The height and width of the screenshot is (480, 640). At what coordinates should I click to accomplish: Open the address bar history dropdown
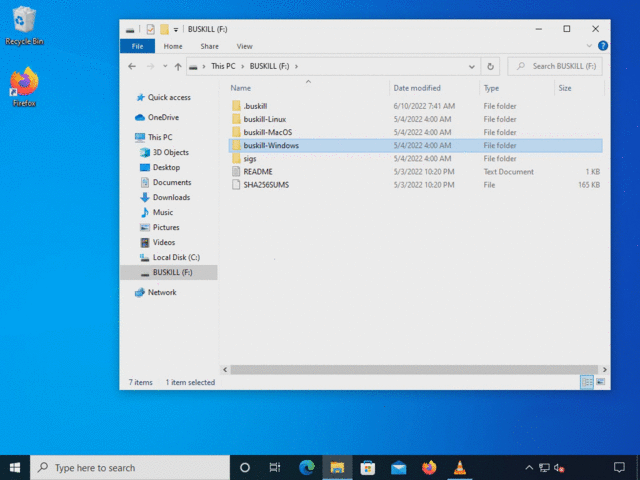point(471,67)
